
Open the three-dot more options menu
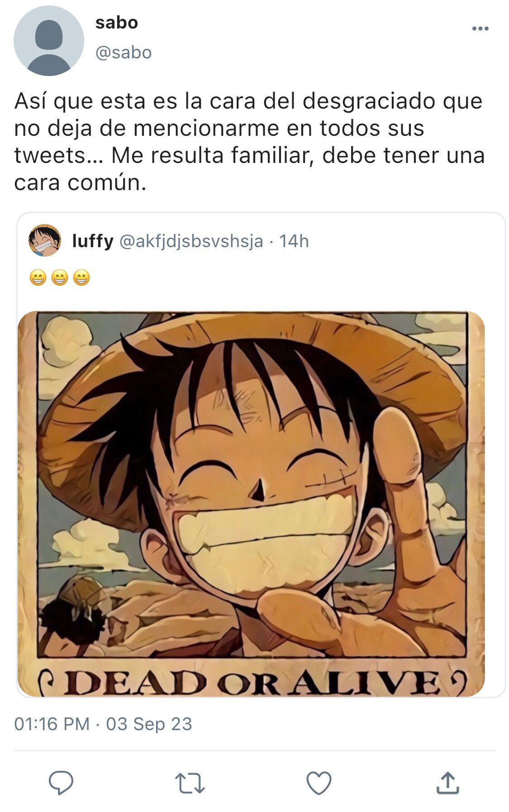pyautogui.click(x=480, y=29)
